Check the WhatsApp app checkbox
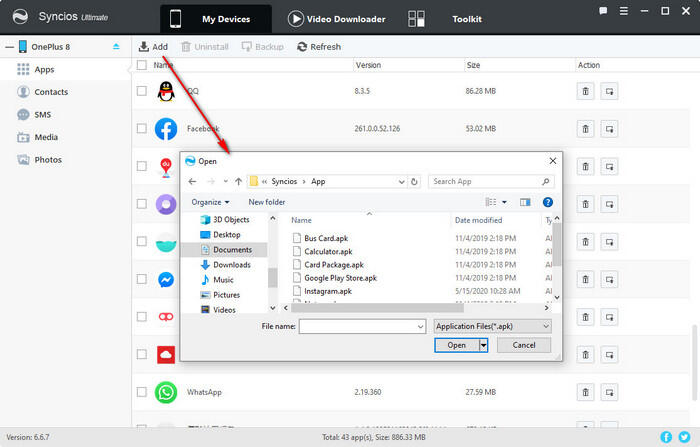This screenshot has width=700, height=447. [142, 392]
